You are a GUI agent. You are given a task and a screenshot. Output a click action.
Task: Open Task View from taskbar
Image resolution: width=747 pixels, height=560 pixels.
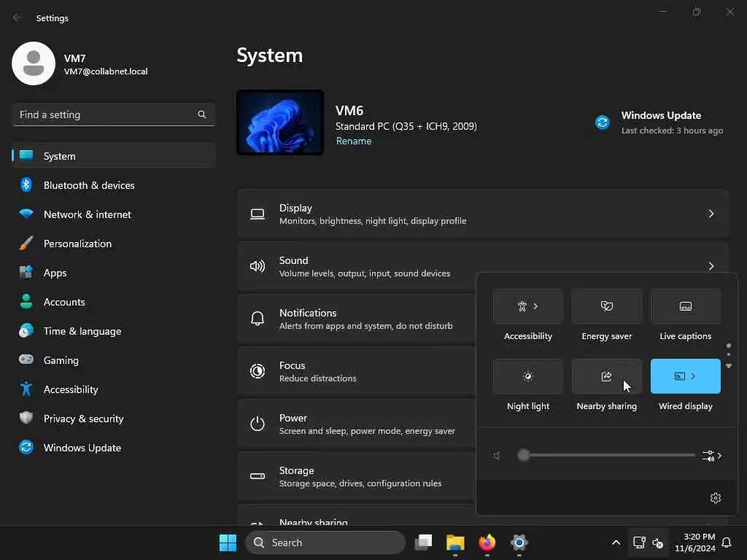(x=423, y=542)
